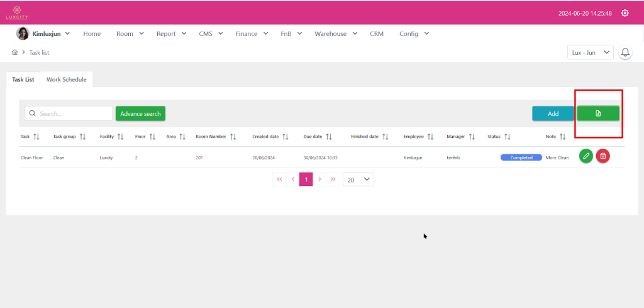Sort by Status column arrows
This screenshot has width=644, height=308.
pyautogui.click(x=507, y=137)
